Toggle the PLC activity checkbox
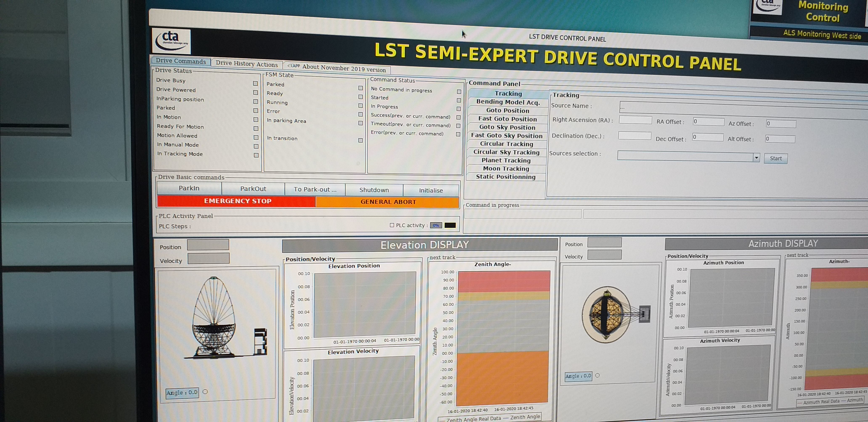Viewport: 868px width, 422px height. [392, 225]
